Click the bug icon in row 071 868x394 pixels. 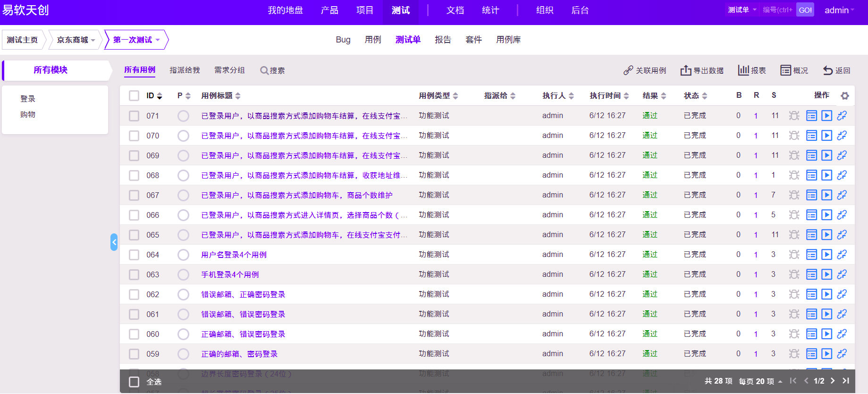tap(794, 116)
